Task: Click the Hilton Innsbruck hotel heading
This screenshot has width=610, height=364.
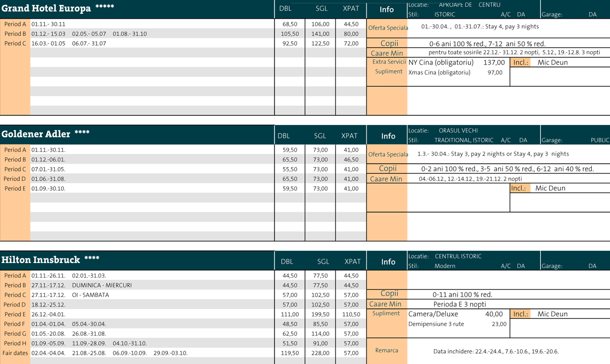Action: pos(41,260)
